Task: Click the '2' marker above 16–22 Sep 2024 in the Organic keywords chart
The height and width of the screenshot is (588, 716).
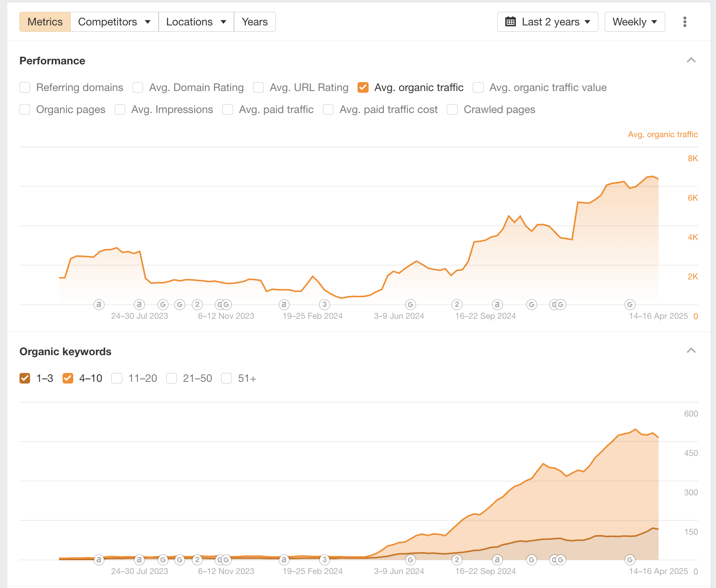Action: 457,560
